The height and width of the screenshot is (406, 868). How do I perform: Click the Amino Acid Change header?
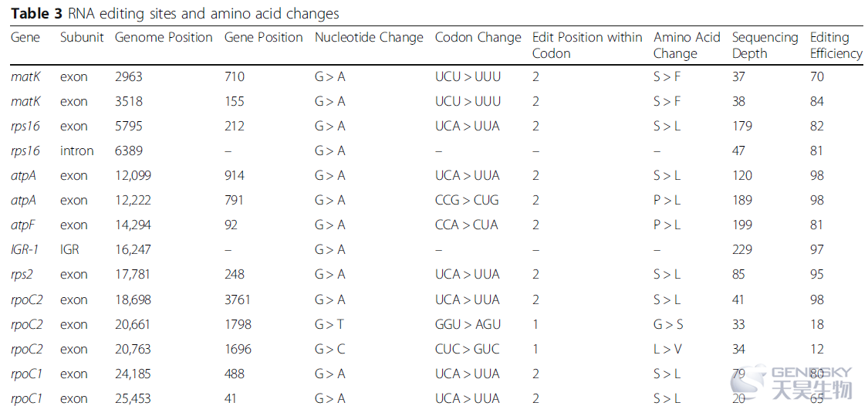click(x=687, y=46)
